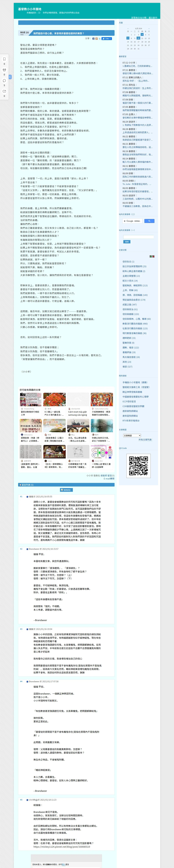
Task: Open blog title 基督教小小羊園地
Action: pos(30,9)
